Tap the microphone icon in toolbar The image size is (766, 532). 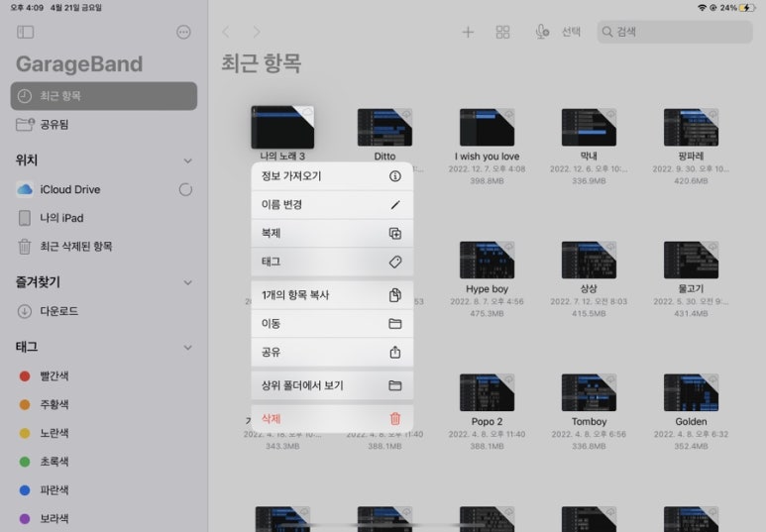click(542, 33)
